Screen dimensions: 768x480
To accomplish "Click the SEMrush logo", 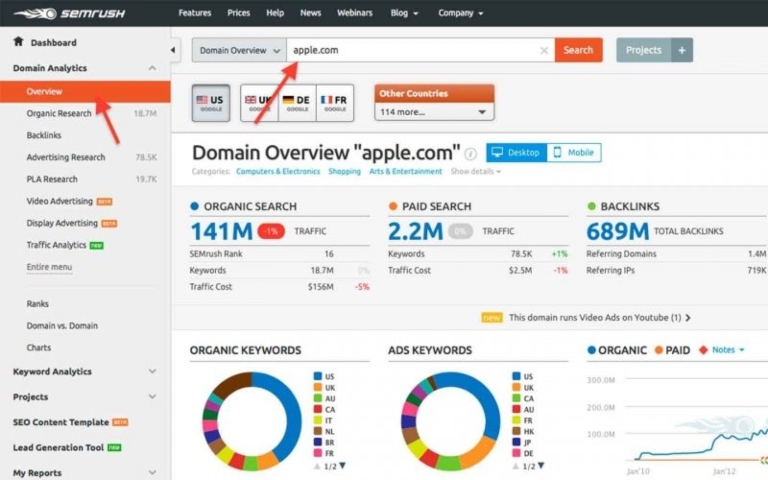I will click(x=60, y=13).
